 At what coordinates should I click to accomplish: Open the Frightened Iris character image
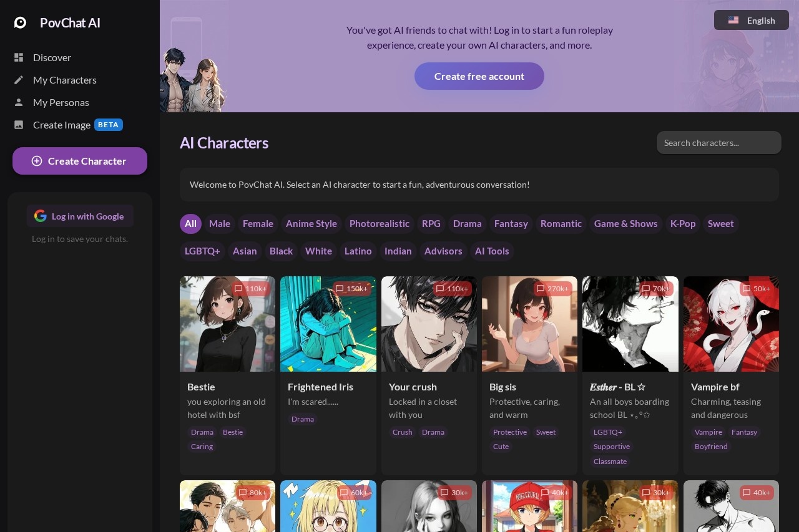coord(328,324)
